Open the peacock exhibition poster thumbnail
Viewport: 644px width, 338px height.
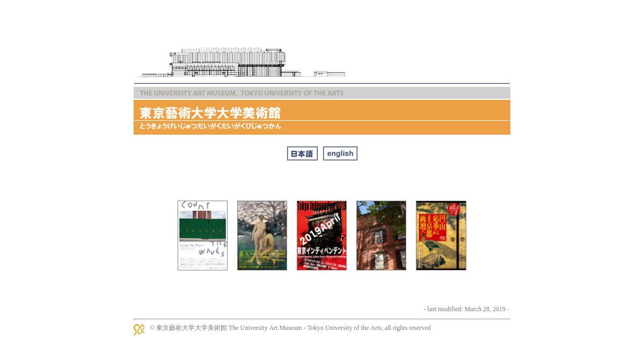pyautogui.click(x=441, y=236)
